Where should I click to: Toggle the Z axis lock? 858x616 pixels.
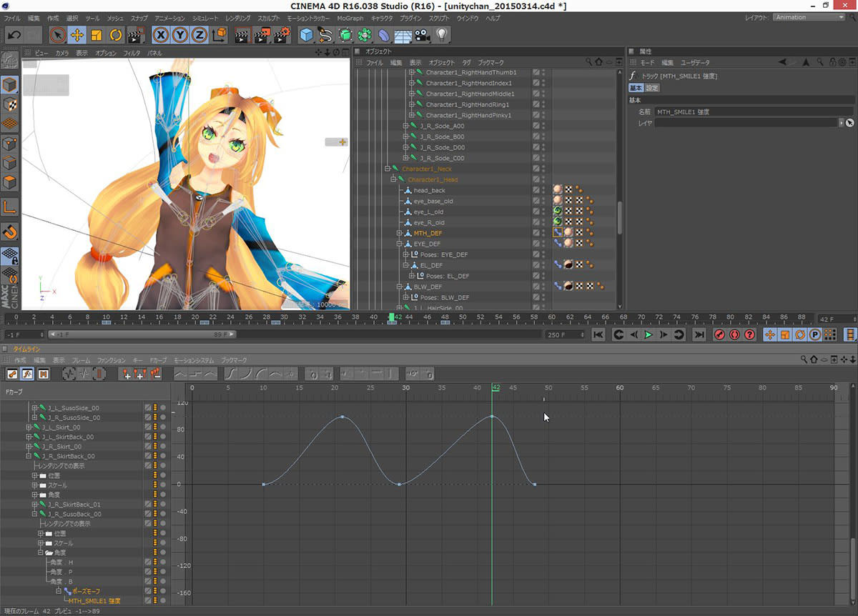tap(199, 34)
